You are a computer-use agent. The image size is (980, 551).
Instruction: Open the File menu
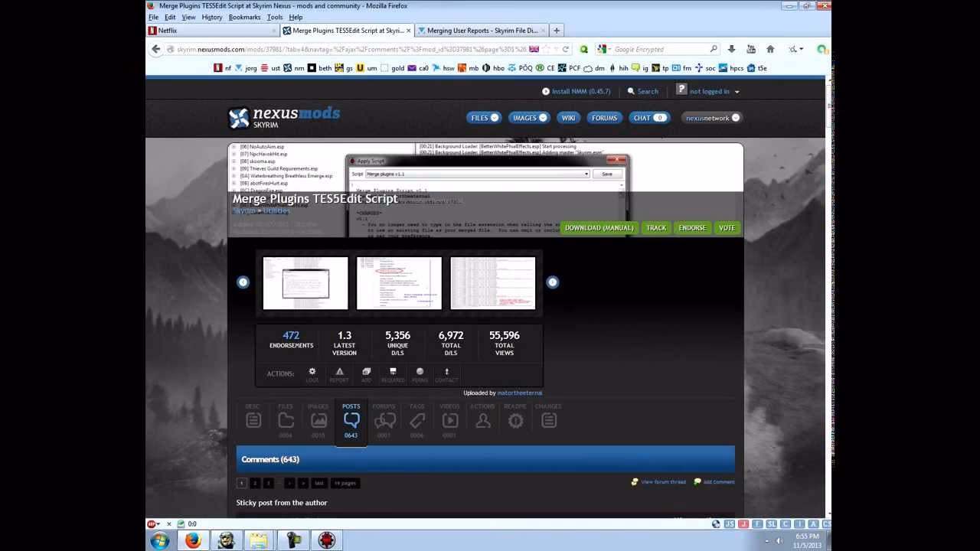coord(154,17)
